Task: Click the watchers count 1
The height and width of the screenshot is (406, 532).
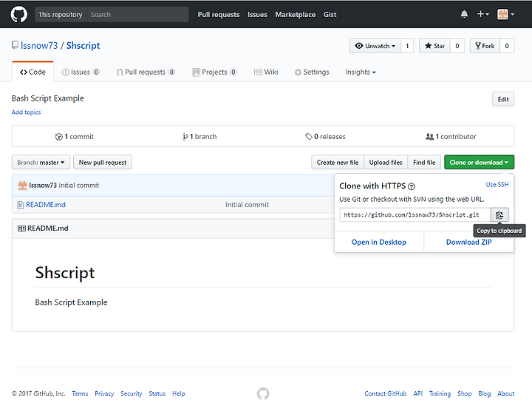Action: [407, 46]
